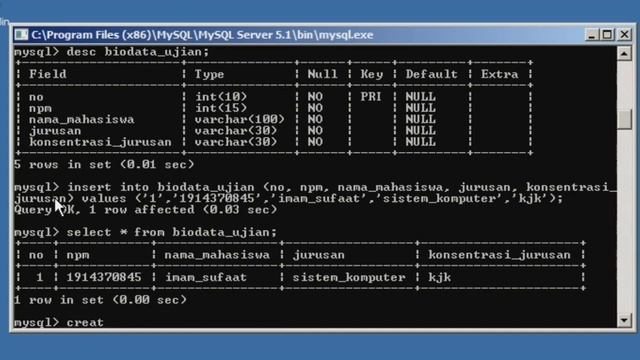Close the mysql.exe console window
This screenshot has width=640, height=360.
tap(624, 35)
